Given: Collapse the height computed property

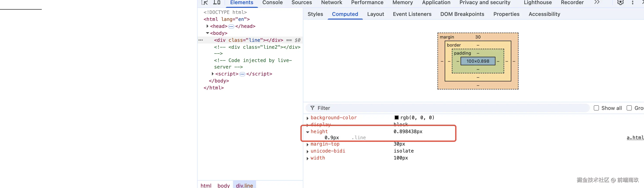Looking at the screenshot, I should click(307, 132).
